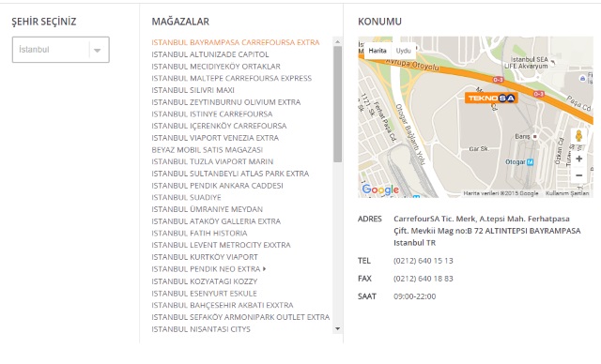Click the fax number (0212) 640 18 83
Viewport: 601px width, 364px height.
(424, 279)
